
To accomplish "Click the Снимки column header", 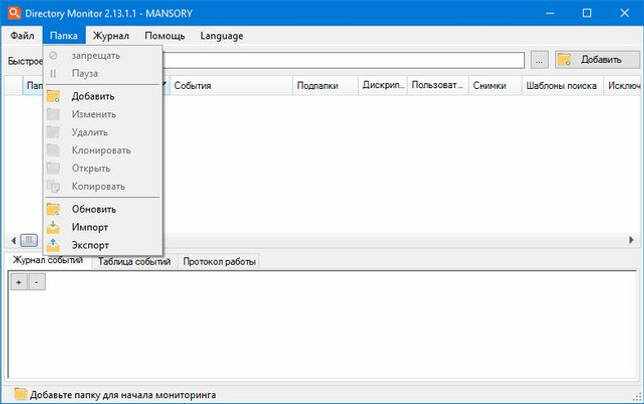I will pos(495,85).
